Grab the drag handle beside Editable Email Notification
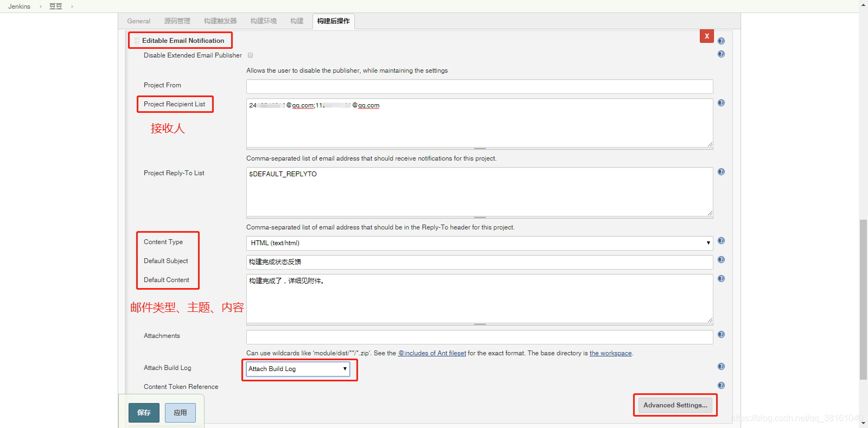 136,41
